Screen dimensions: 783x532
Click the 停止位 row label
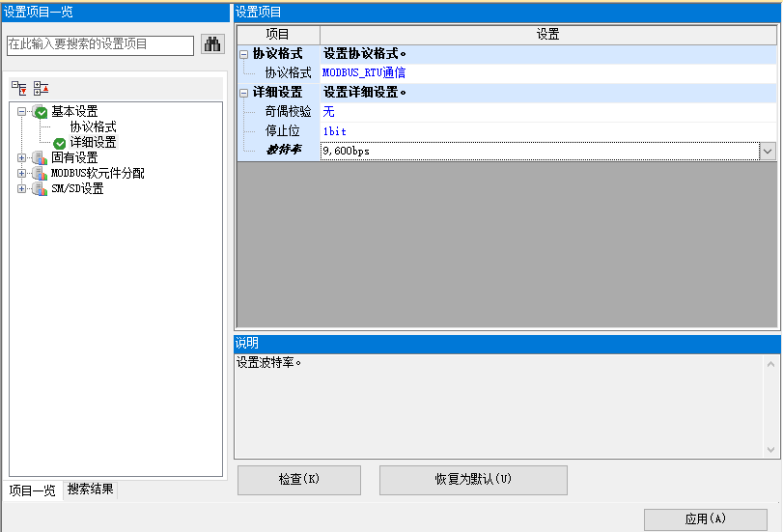click(x=282, y=131)
